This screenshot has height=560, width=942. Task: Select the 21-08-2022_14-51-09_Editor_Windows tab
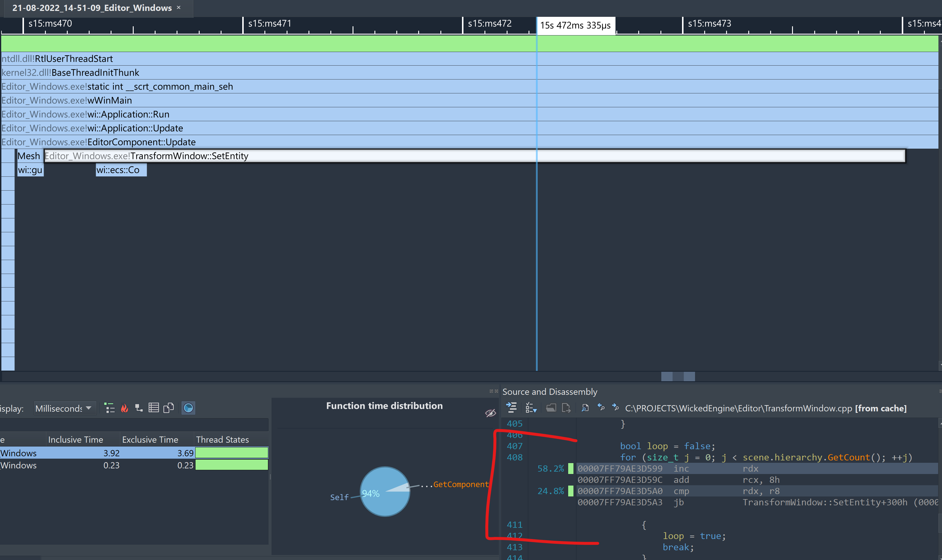click(x=91, y=8)
